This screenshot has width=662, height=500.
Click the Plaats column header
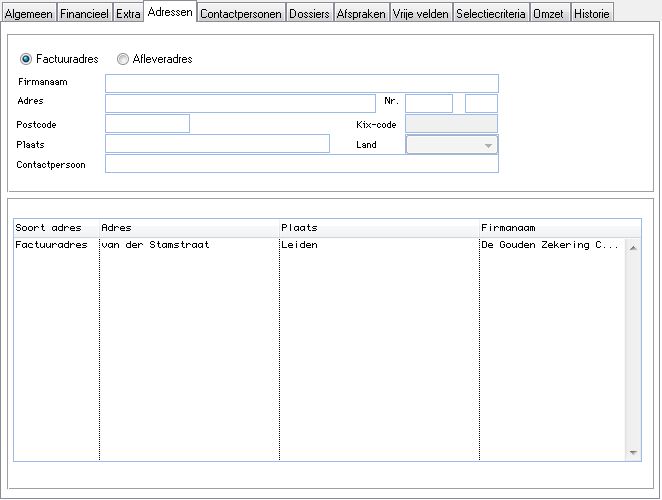tap(379, 228)
